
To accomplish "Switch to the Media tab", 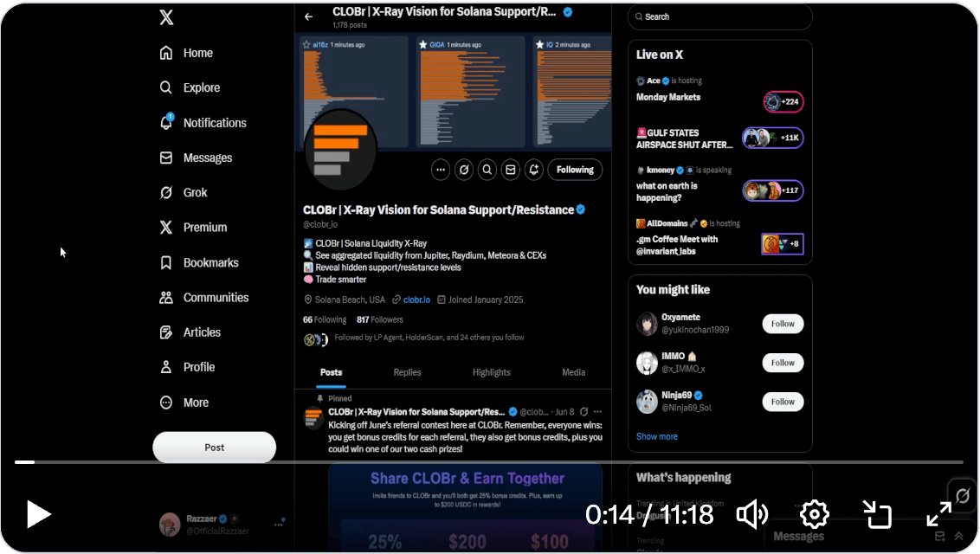I will tap(573, 373).
